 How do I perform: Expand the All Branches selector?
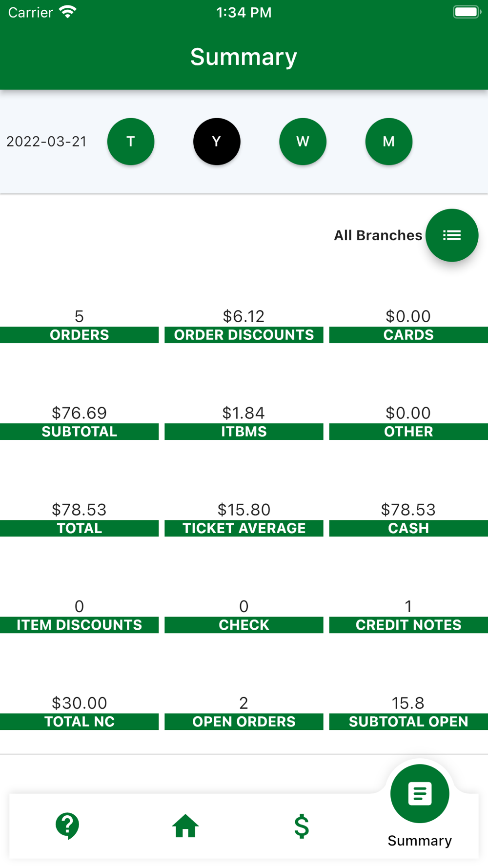coord(378,235)
